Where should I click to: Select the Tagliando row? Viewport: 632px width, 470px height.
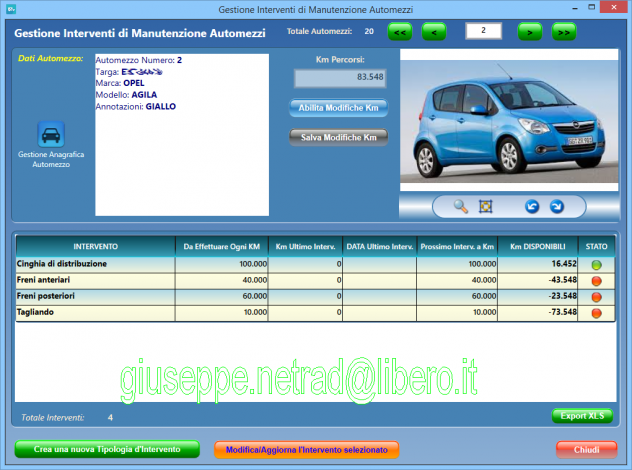coord(315,313)
